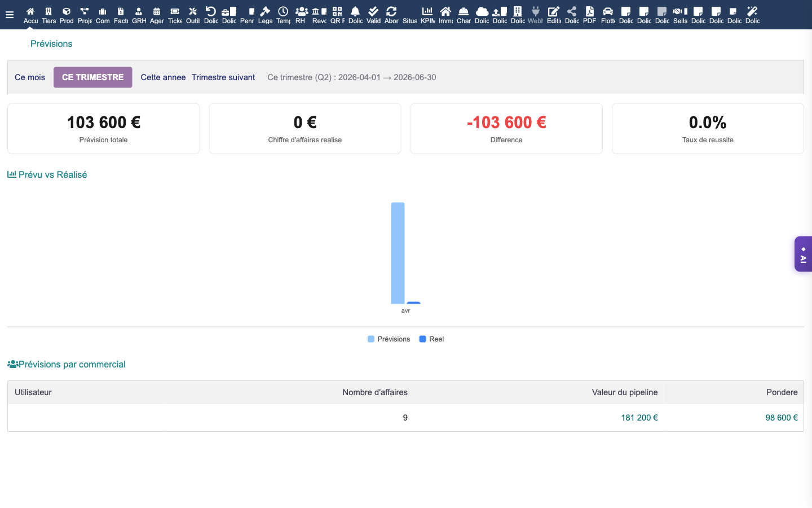This screenshot has height=508, width=812.
Task: Open the Dolic share icon module
Action: click(x=572, y=15)
